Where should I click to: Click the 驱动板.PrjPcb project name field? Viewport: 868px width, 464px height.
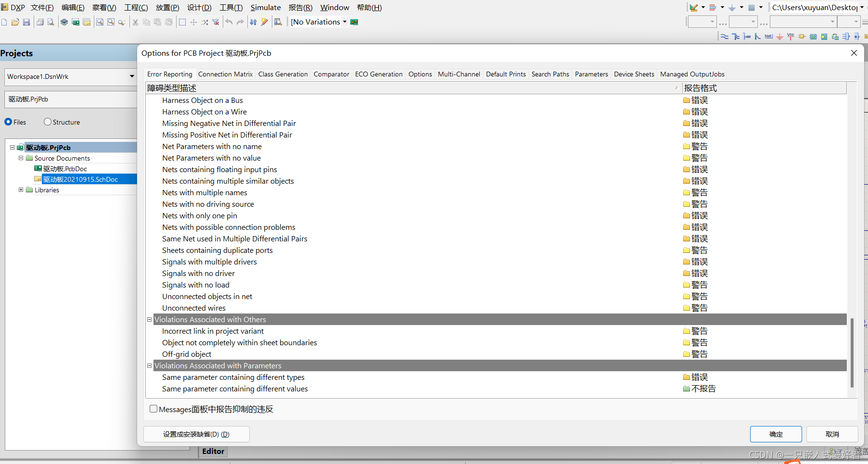click(x=71, y=99)
